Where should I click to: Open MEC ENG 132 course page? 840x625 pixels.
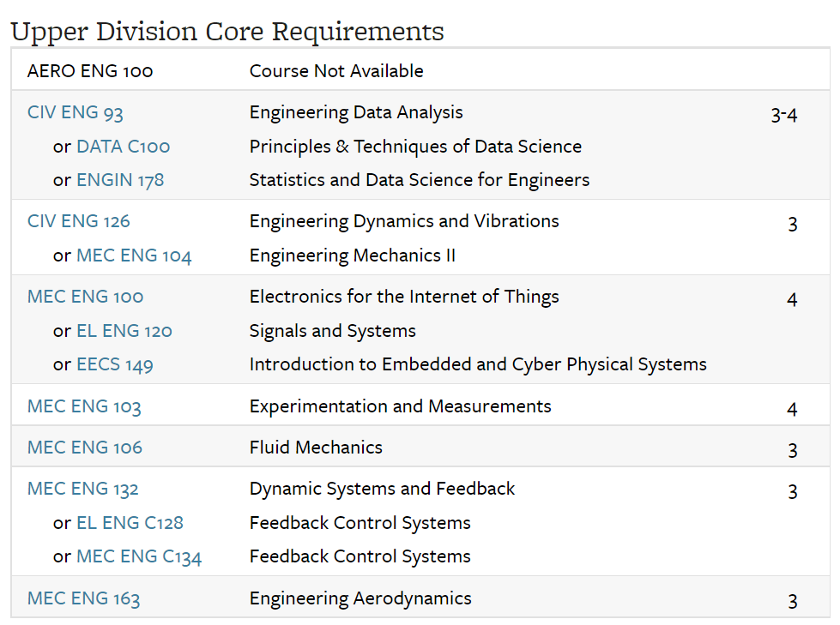point(82,489)
